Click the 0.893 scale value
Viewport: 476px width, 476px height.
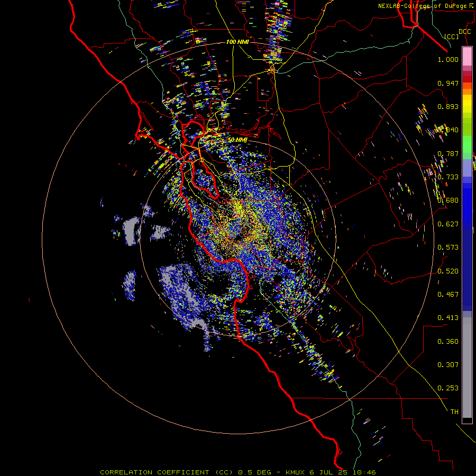click(448, 106)
